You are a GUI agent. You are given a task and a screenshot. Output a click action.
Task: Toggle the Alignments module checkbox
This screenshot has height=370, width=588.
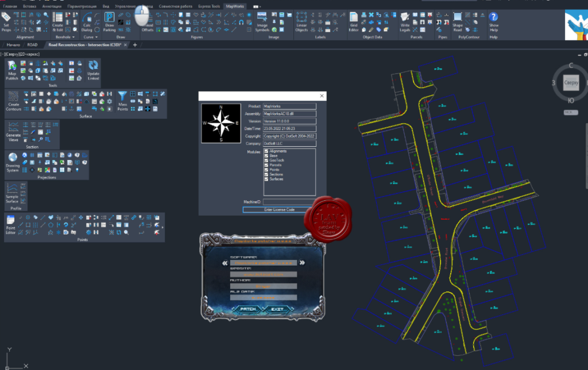click(x=266, y=151)
